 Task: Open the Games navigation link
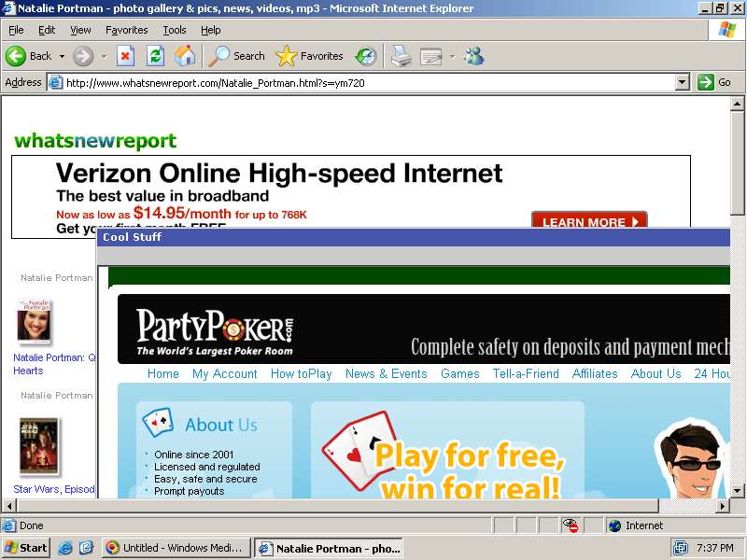pos(459,374)
